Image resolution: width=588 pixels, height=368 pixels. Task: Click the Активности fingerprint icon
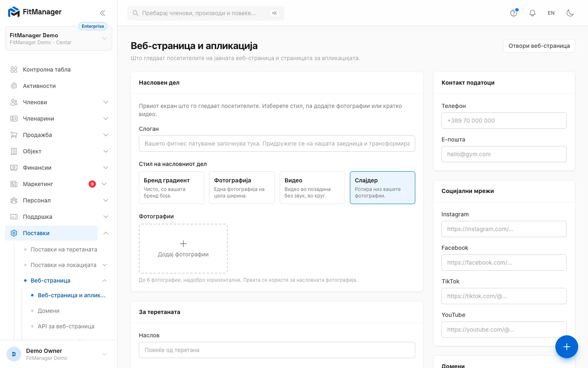click(x=14, y=86)
